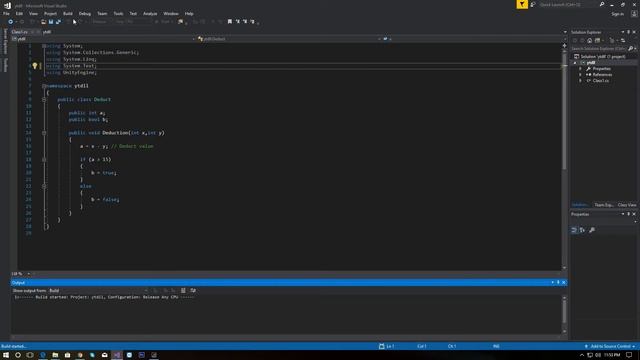Toggle word wrap in Output window
Viewport: 640px width, 360px height.
193,291
